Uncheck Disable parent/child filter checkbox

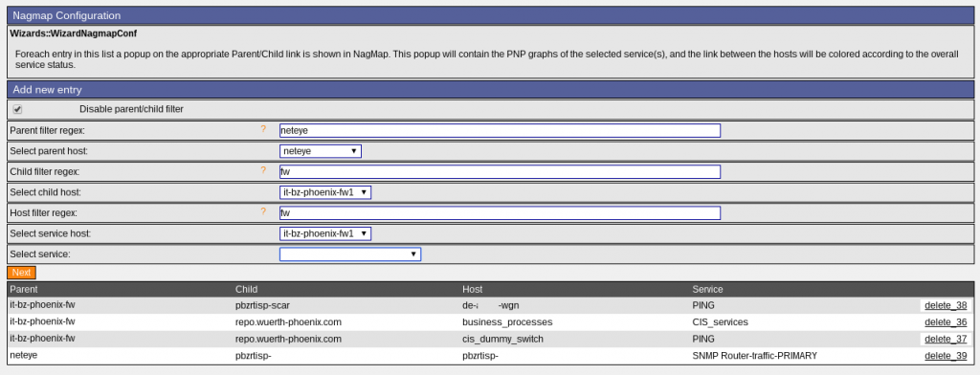tap(17, 109)
